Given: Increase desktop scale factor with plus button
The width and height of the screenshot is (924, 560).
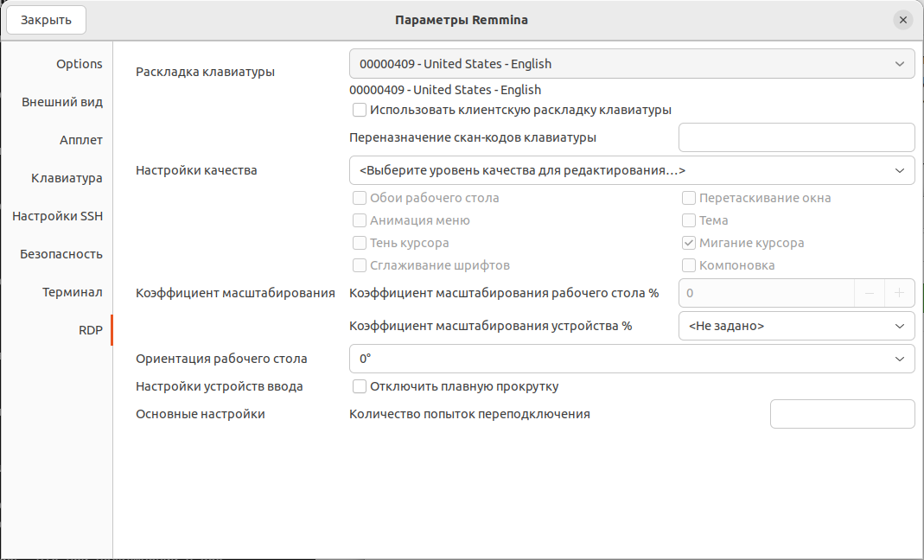Looking at the screenshot, I should coord(899,293).
